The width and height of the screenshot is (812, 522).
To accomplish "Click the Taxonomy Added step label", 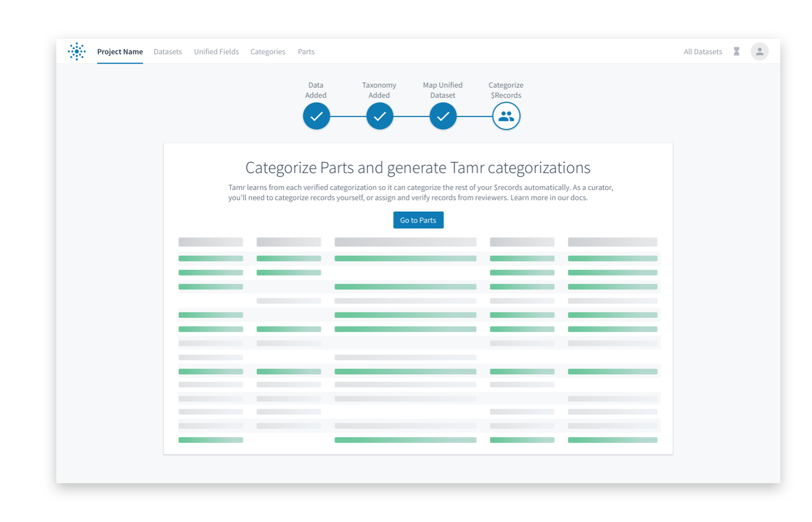I will [379, 90].
